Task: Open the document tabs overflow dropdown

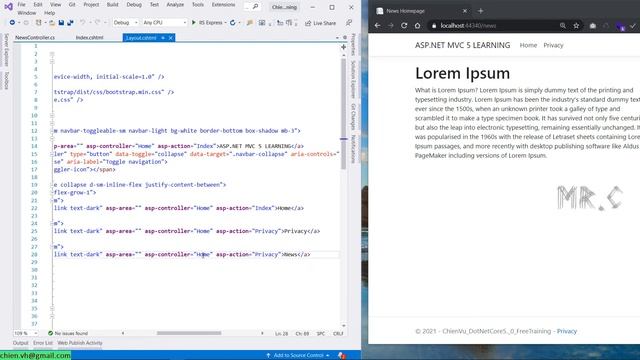Action: pos(337,38)
